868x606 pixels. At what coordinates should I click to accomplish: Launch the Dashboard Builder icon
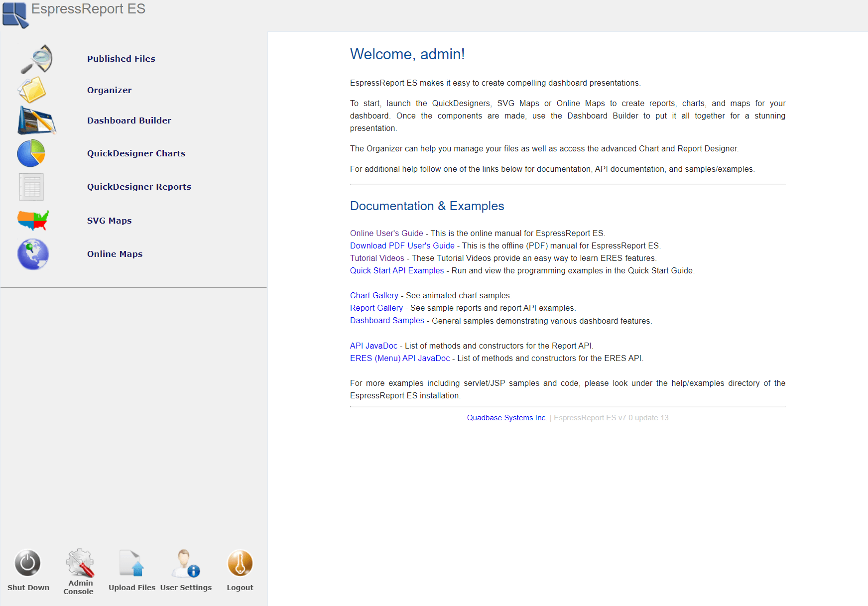37,121
